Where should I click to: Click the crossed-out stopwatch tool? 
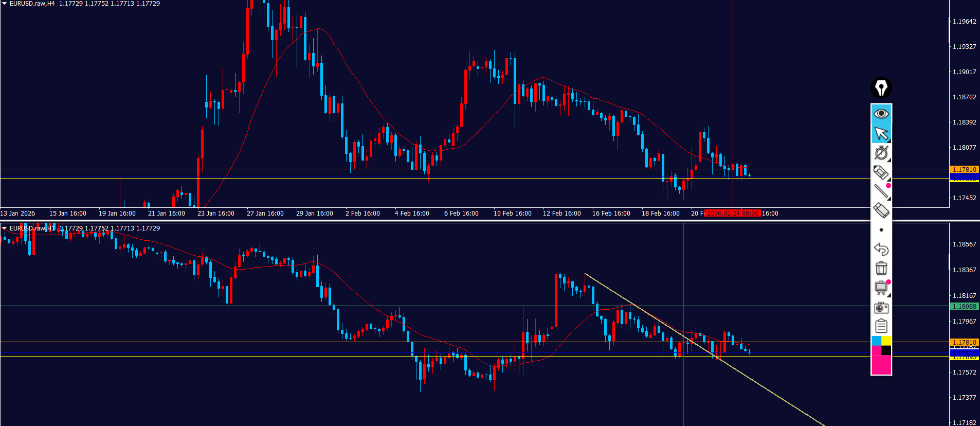click(881, 153)
